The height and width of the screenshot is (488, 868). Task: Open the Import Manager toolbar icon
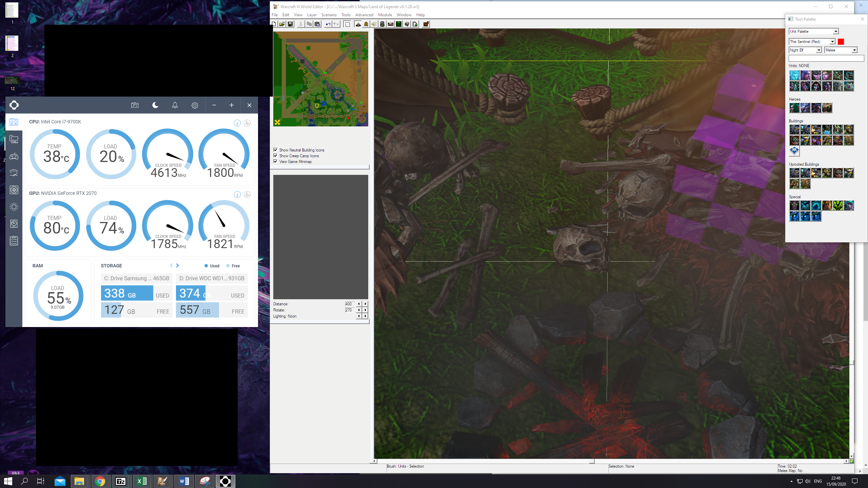[415, 24]
